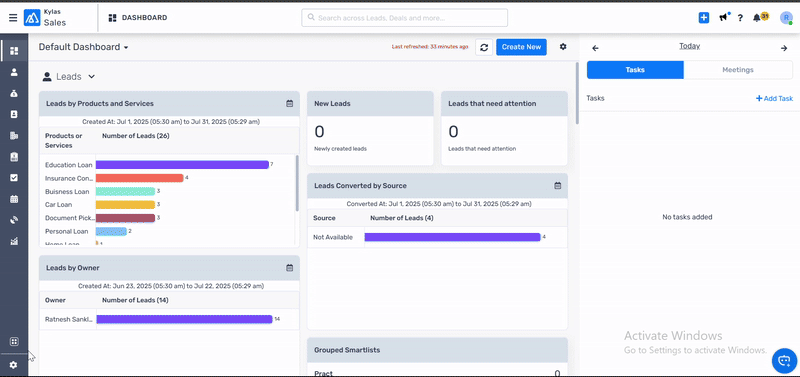Click the Source column header

(324, 218)
